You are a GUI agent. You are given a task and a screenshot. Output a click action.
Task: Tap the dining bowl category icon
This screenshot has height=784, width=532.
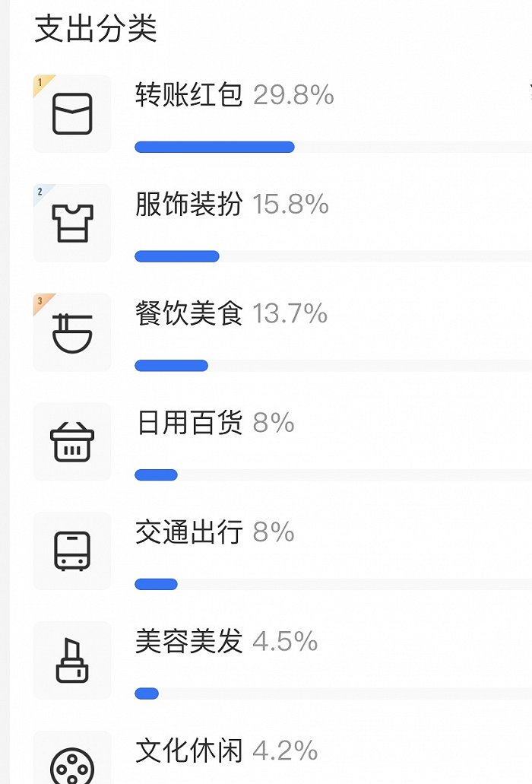tap(72, 332)
